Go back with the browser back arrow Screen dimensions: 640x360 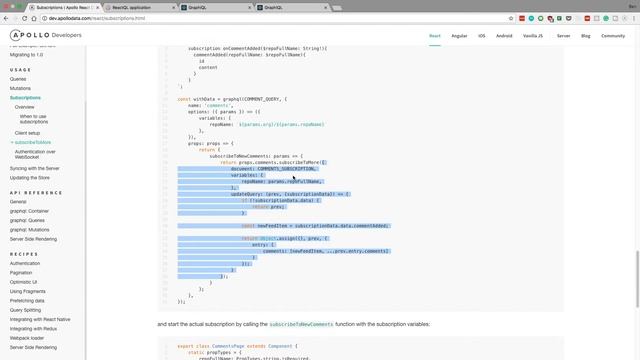pyautogui.click(x=6, y=18)
